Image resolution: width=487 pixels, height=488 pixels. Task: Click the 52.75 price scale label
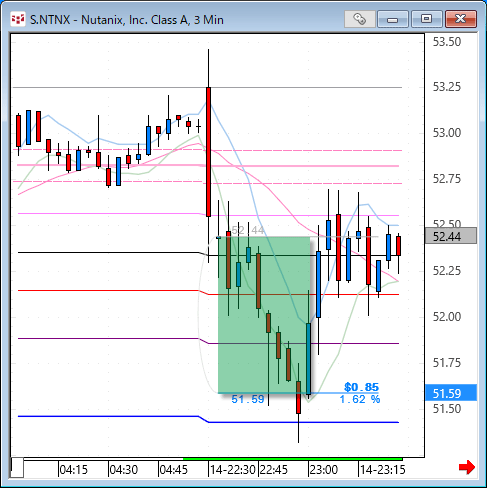[447, 179]
